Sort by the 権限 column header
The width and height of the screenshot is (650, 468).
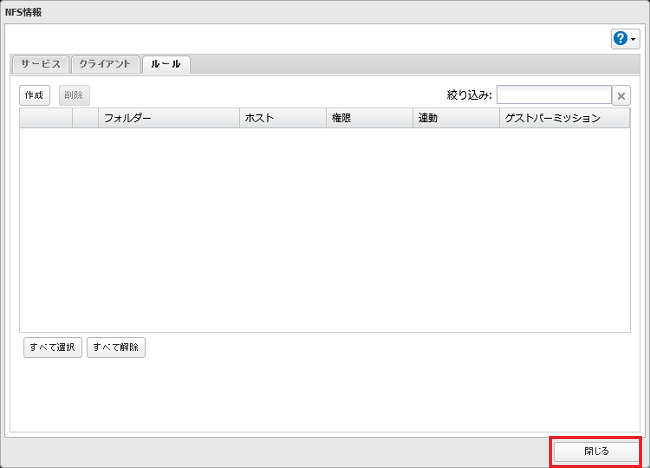(x=369, y=118)
